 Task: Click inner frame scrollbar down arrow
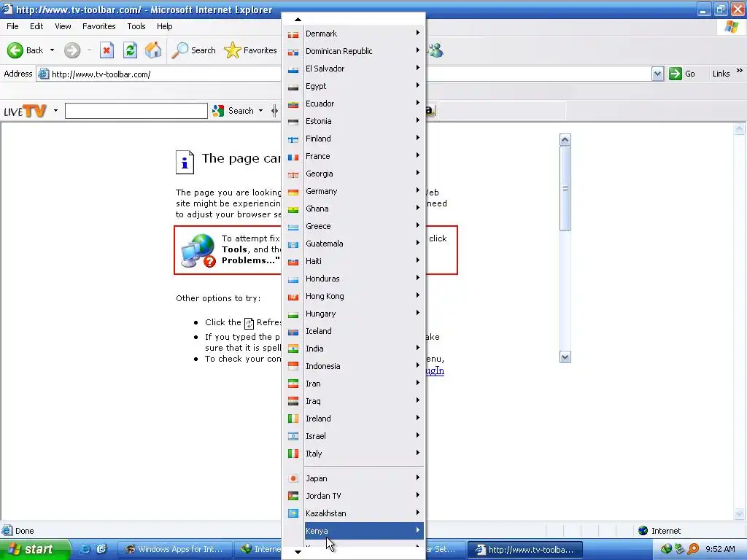[565, 357]
